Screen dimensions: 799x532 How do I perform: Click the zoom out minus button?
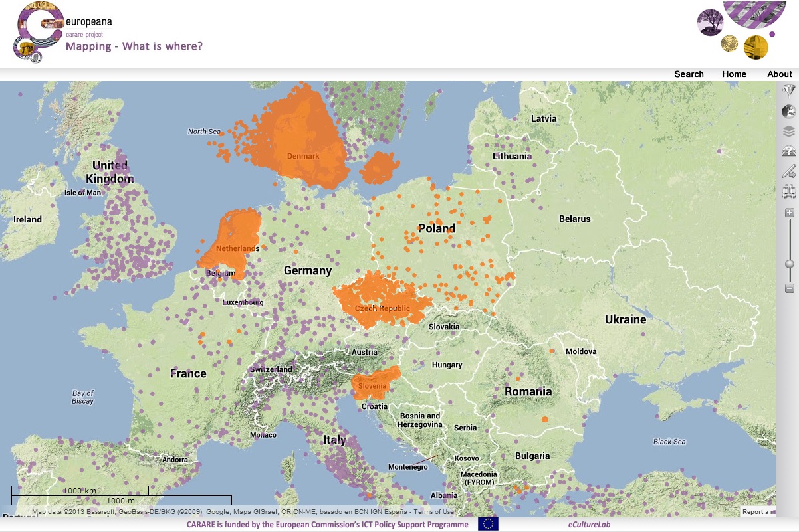coord(790,288)
